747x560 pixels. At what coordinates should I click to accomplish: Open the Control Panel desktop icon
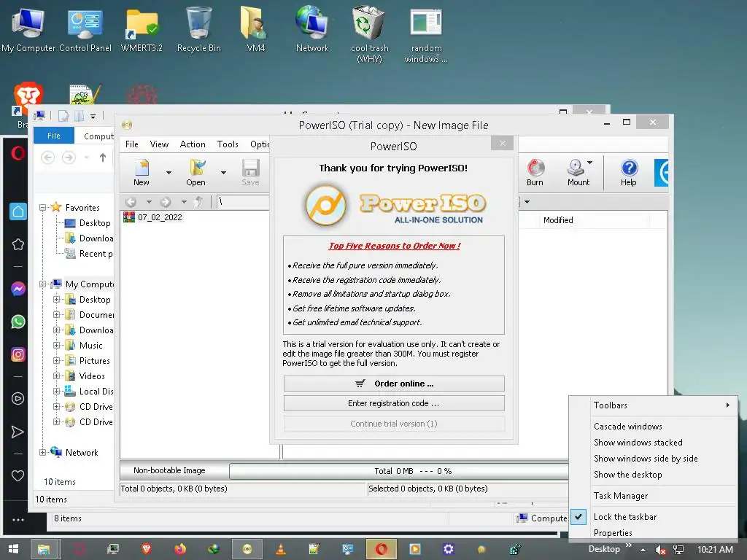tap(85, 29)
